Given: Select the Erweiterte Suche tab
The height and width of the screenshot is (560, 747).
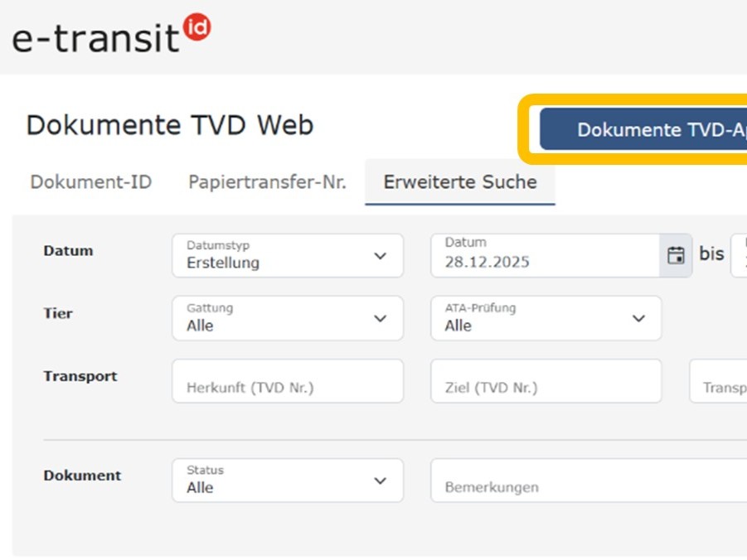Looking at the screenshot, I should tap(459, 182).
